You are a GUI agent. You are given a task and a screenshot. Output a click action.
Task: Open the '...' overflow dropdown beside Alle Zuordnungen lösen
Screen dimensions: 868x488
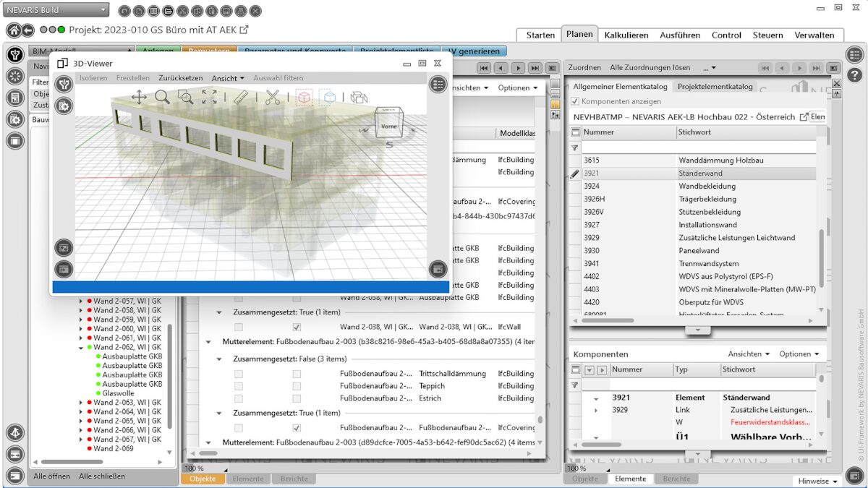[x=710, y=67]
